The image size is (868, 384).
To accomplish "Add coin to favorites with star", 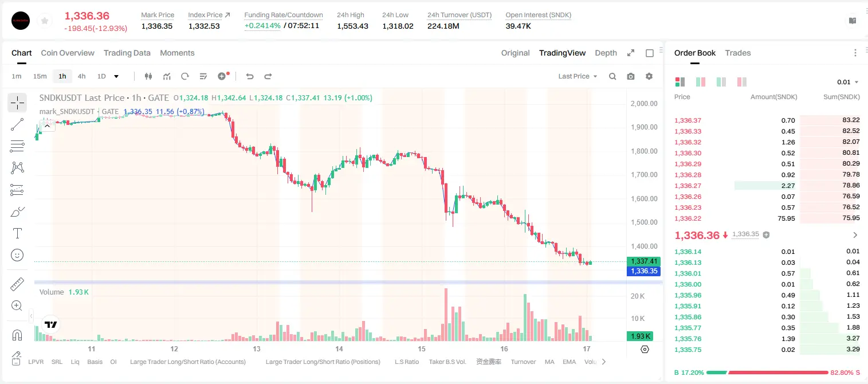I will point(45,21).
